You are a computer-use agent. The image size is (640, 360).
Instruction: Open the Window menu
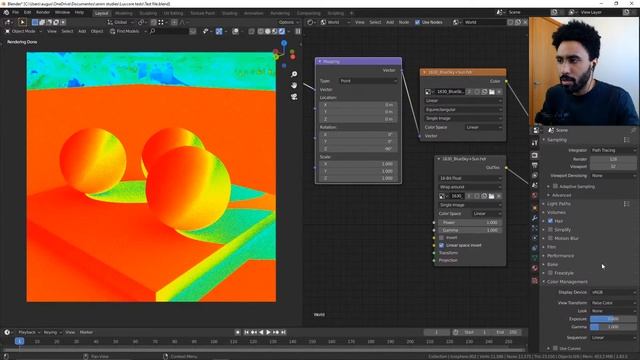click(x=62, y=13)
